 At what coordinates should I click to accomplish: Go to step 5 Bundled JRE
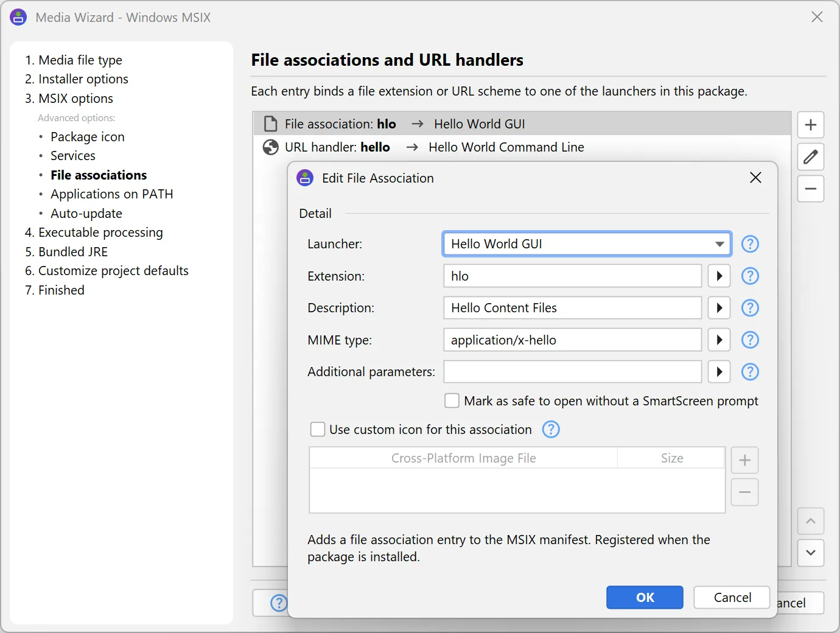tap(66, 252)
